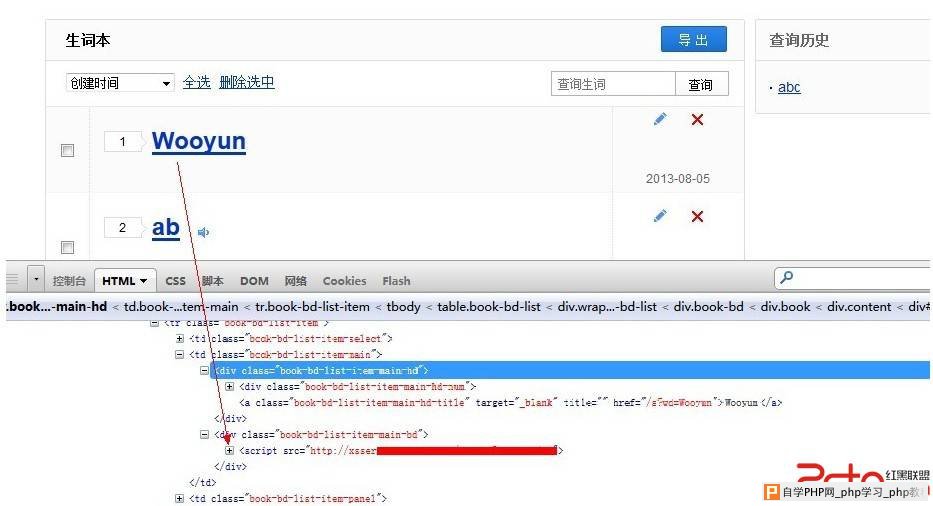Click the number 1 badge
The image size is (933, 506).
tap(123, 142)
